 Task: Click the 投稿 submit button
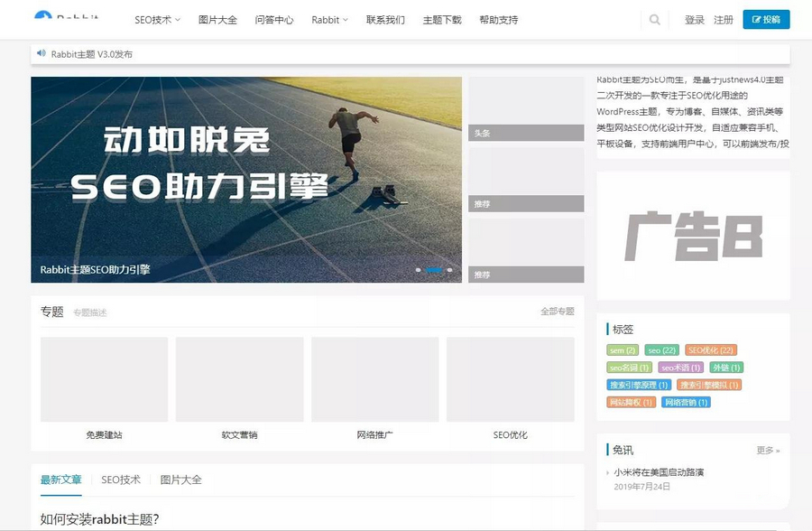click(766, 20)
